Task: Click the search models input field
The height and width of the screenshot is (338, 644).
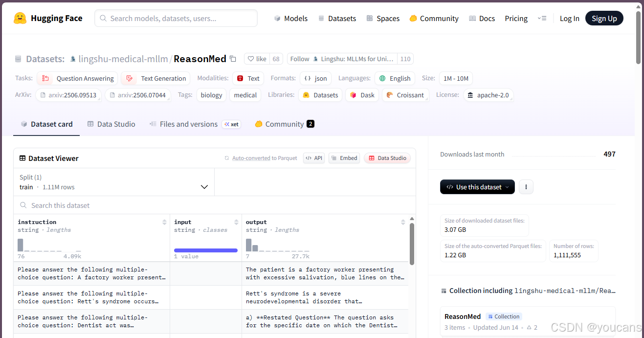Action: point(176,19)
